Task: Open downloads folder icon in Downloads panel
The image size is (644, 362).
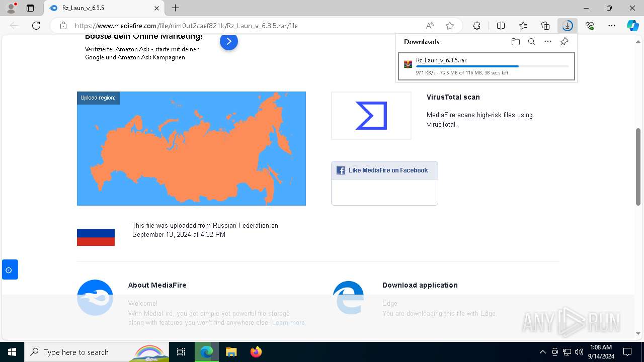Action: tap(516, 42)
